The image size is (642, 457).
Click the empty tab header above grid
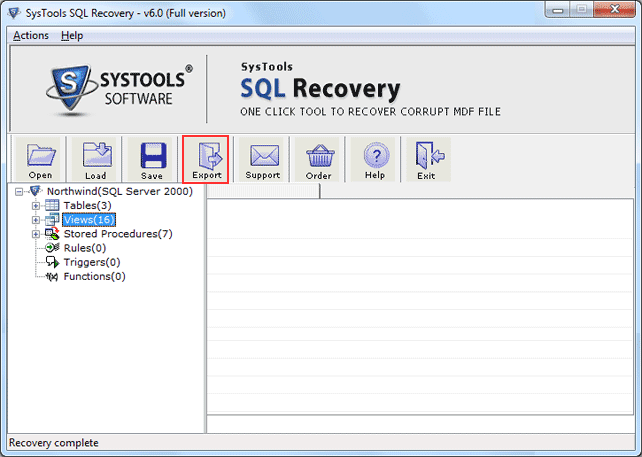point(263,191)
